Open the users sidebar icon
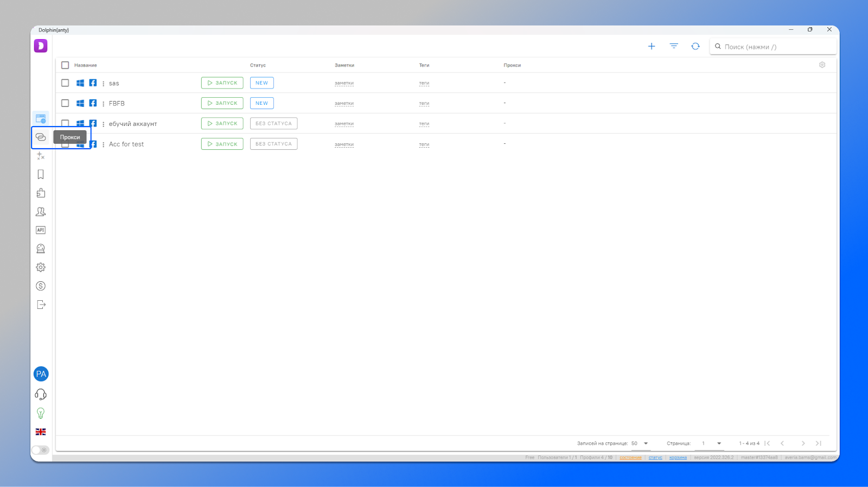This screenshot has height=487, width=868. (41, 212)
